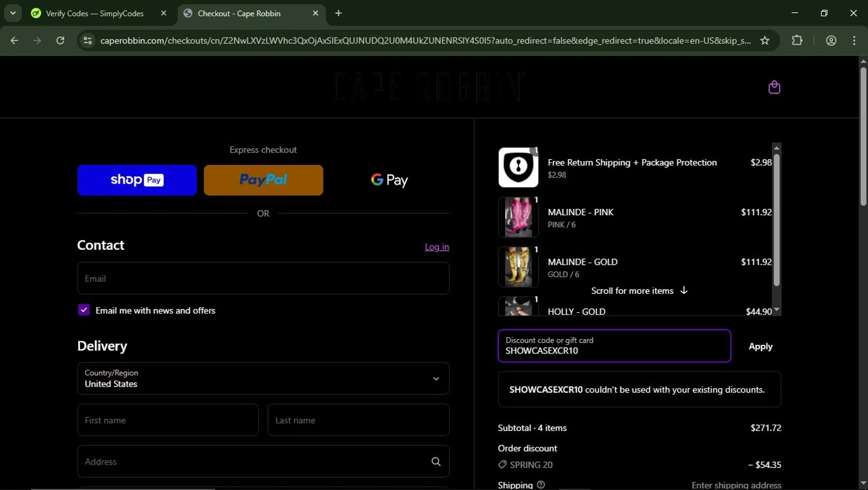
Task: Click the item list scroll-down arrow
Action: click(777, 310)
